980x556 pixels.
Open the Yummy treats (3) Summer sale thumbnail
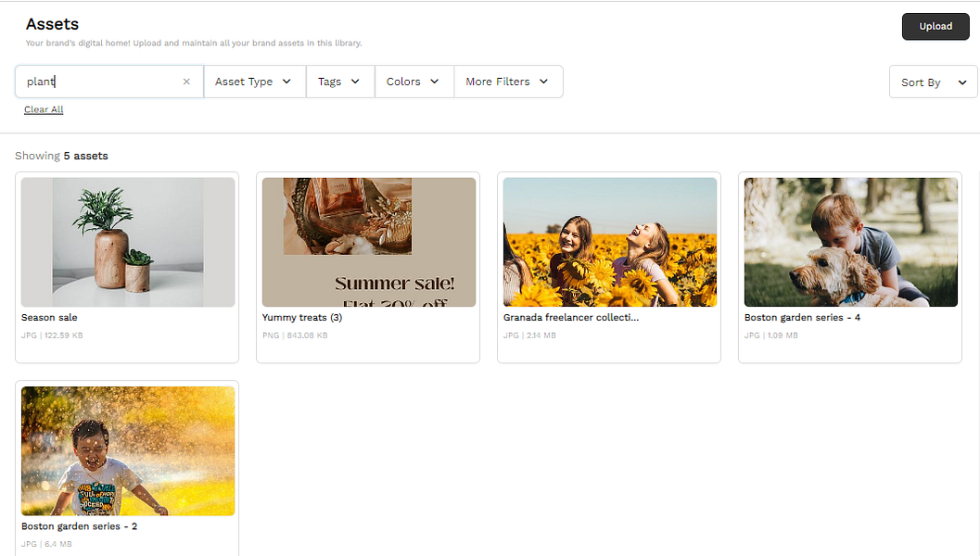click(369, 243)
